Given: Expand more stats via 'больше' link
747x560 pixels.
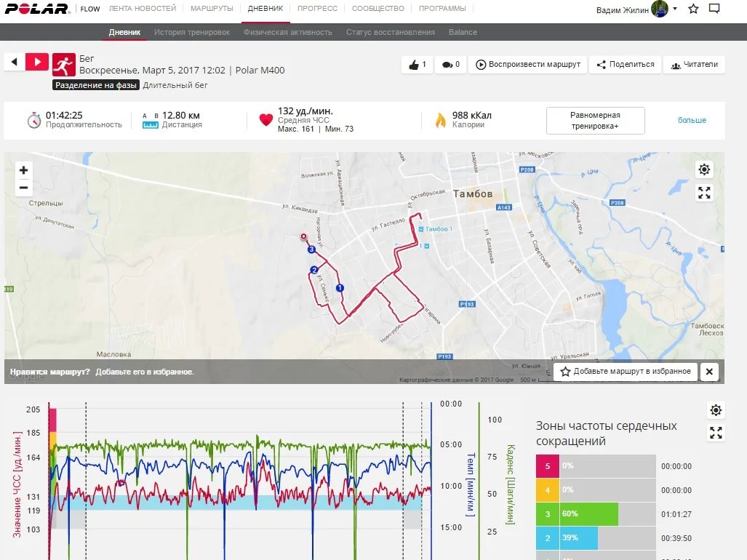Looking at the screenshot, I should 692,120.
